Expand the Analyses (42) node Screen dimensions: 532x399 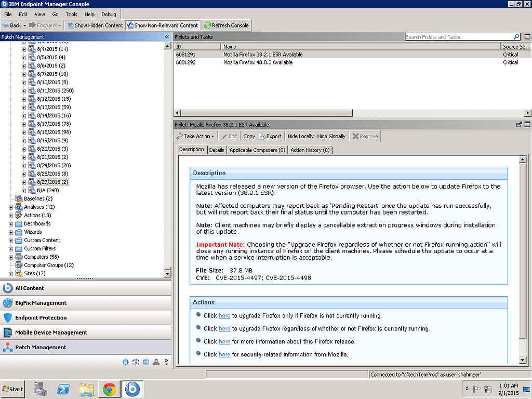pos(11,207)
